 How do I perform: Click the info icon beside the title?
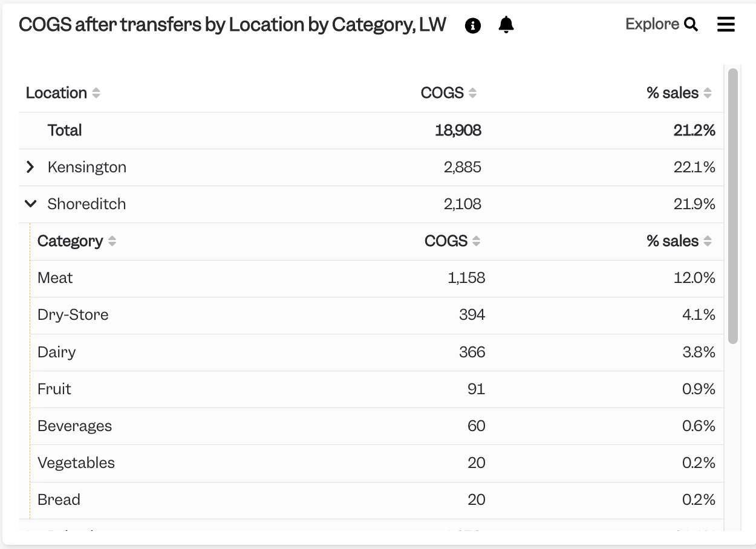coord(473,25)
